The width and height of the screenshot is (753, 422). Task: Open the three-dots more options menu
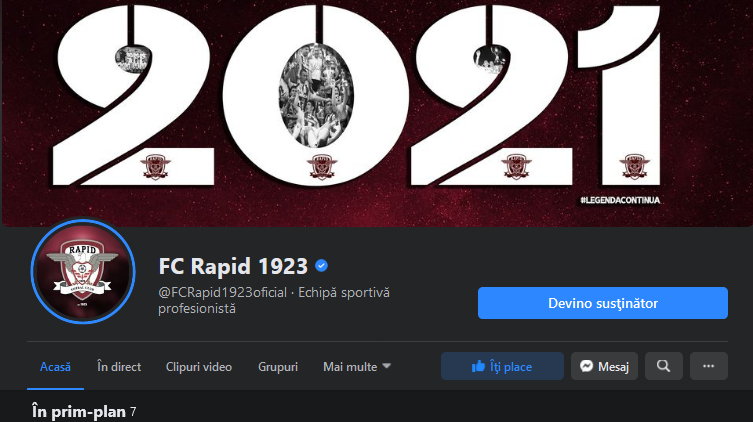(709, 366)
